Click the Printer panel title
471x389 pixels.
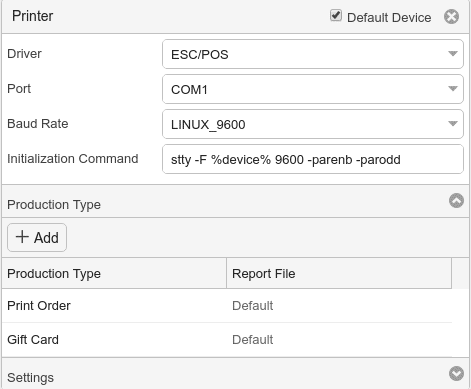(x=33, y=16)
